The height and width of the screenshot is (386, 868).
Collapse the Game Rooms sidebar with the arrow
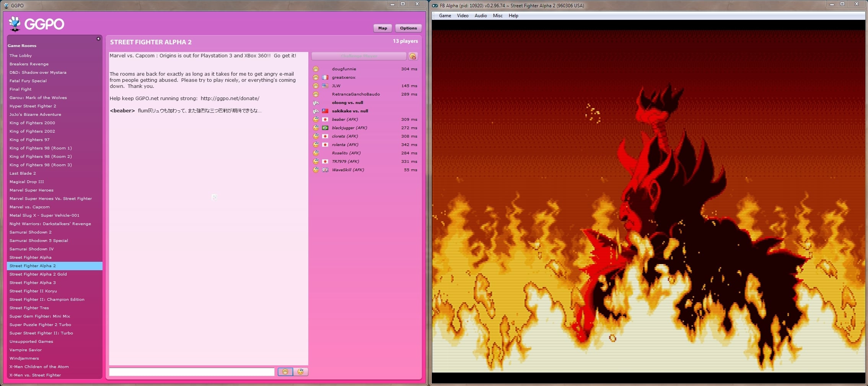click(x=99, y=38)
